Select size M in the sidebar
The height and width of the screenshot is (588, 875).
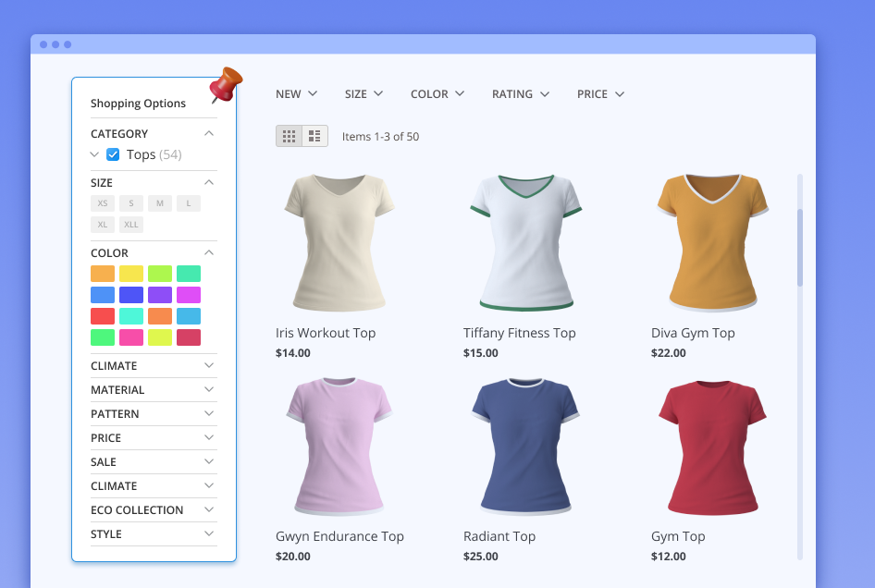click(x=159, y=202)
